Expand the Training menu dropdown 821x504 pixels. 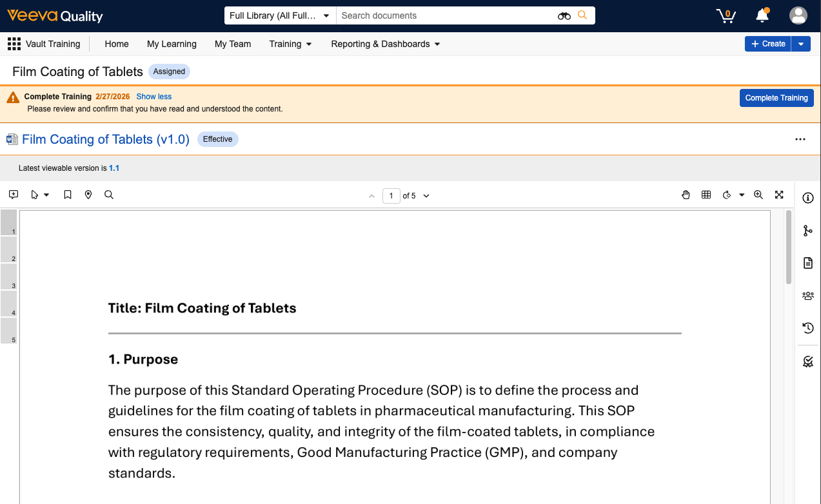pos(290,44)
